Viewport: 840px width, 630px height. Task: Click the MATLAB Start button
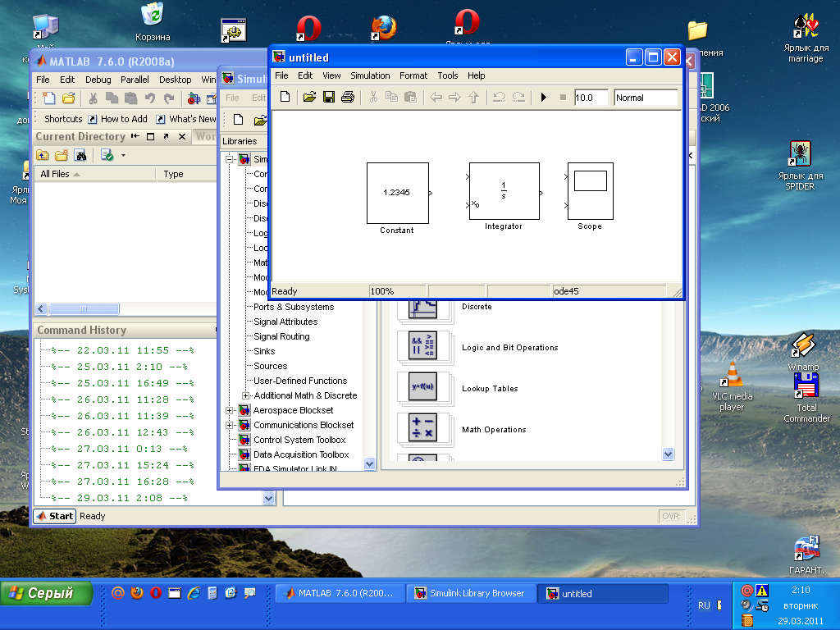pyautogui.click(x=55, y=516)
